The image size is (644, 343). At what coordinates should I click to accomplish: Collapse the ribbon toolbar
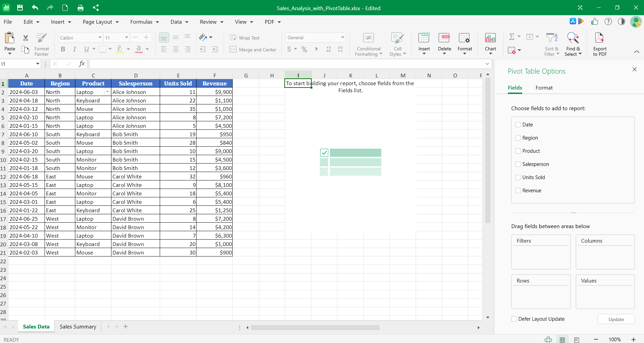637,52
